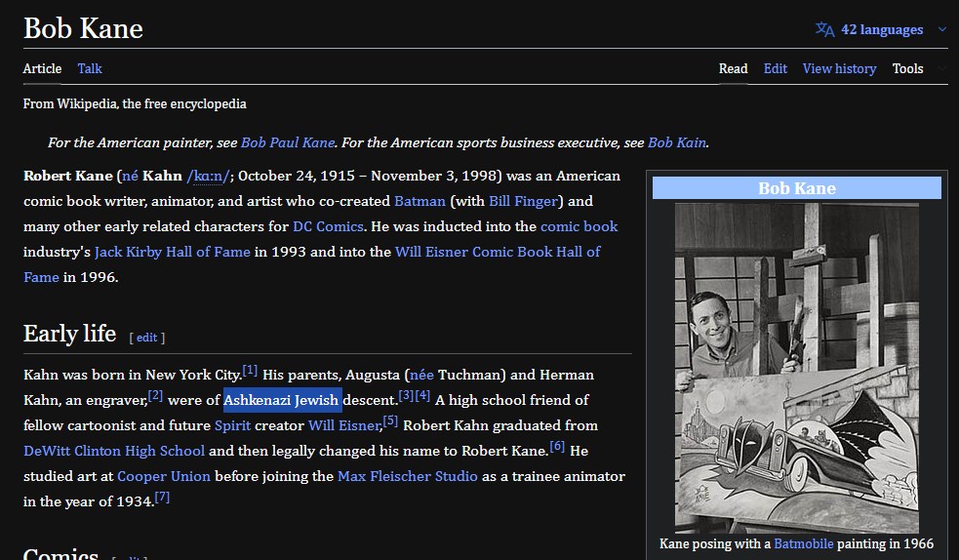Click the née link before Tuchman
This screenshot has height=560, width=959.
click(421, 375)
